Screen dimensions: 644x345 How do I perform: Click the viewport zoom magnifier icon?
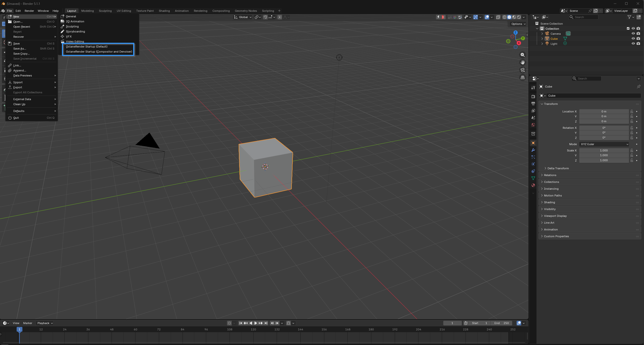pyautogui.click(x=523, y=55)
